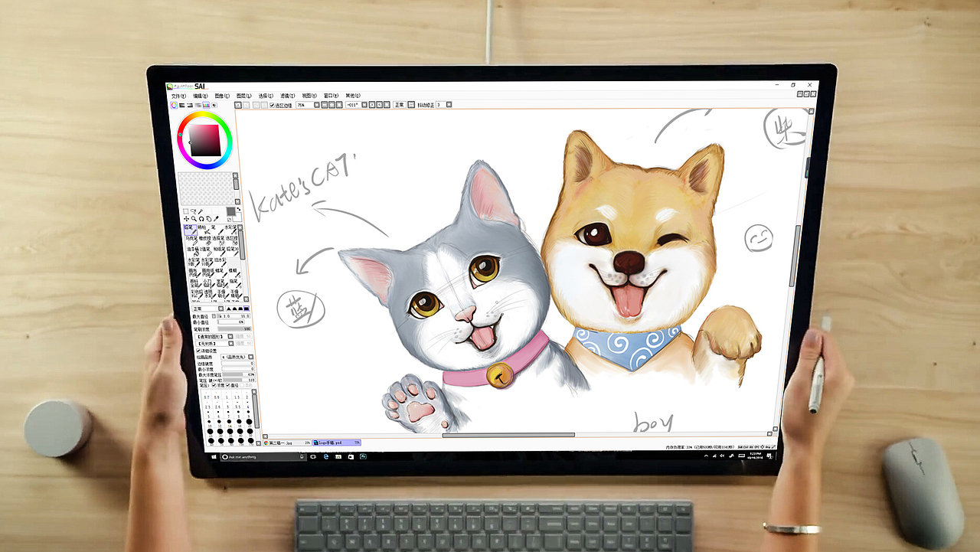Toggle the color wheel panel icon

[x=174, y=105]
